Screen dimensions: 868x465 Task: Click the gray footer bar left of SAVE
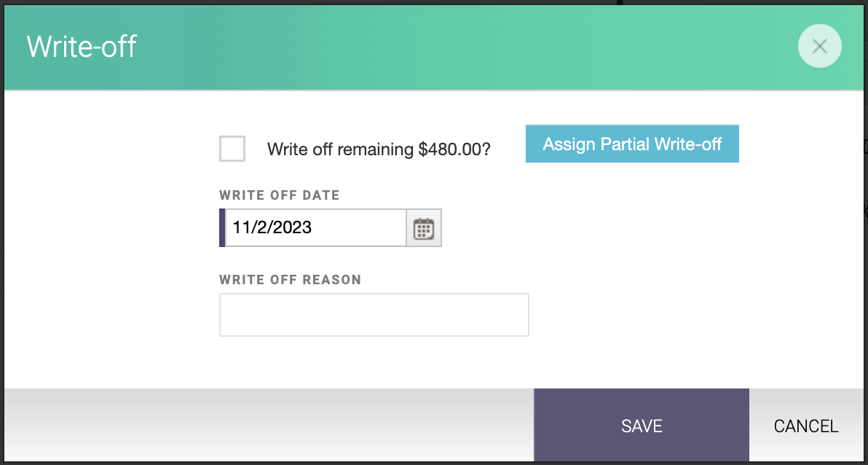[269, 425]
